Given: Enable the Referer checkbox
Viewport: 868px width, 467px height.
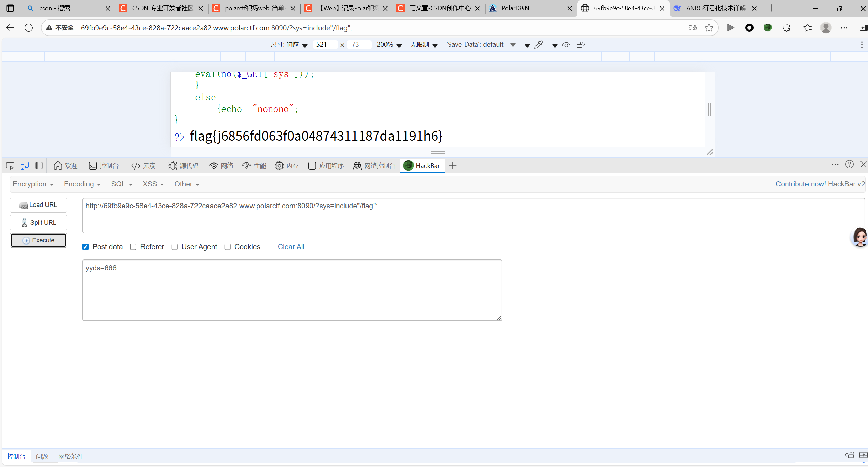Looking at the screenshot, I should pyautogui.click(x=133, y=247).
